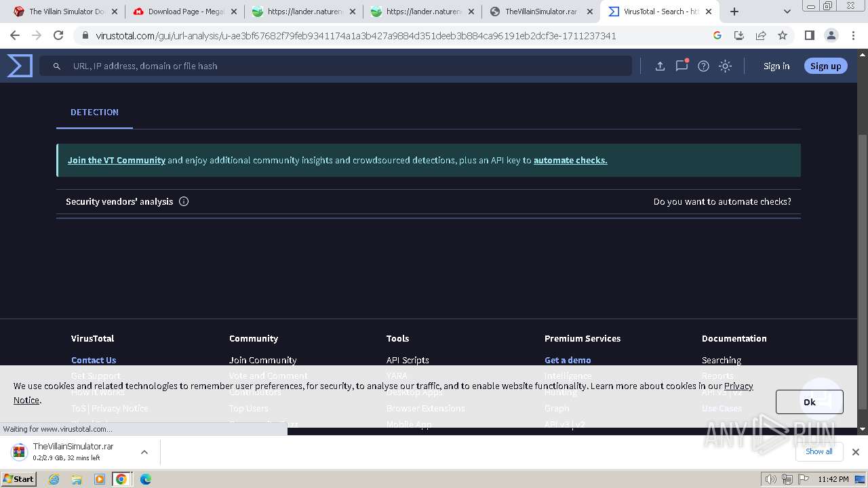The image size is (868, 488).
Task: Click Do you want to automate checks?
Action: tap(722, 201)
